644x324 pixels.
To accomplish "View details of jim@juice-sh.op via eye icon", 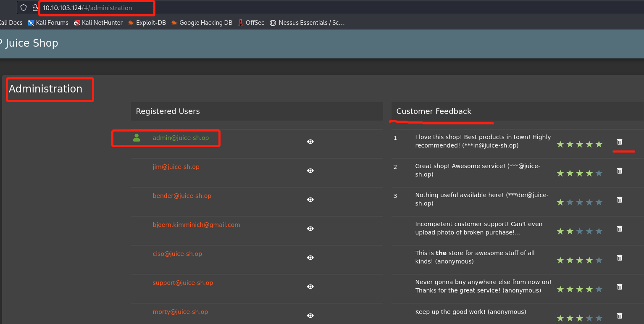I will pyautogui.click(x=310, y=171).
